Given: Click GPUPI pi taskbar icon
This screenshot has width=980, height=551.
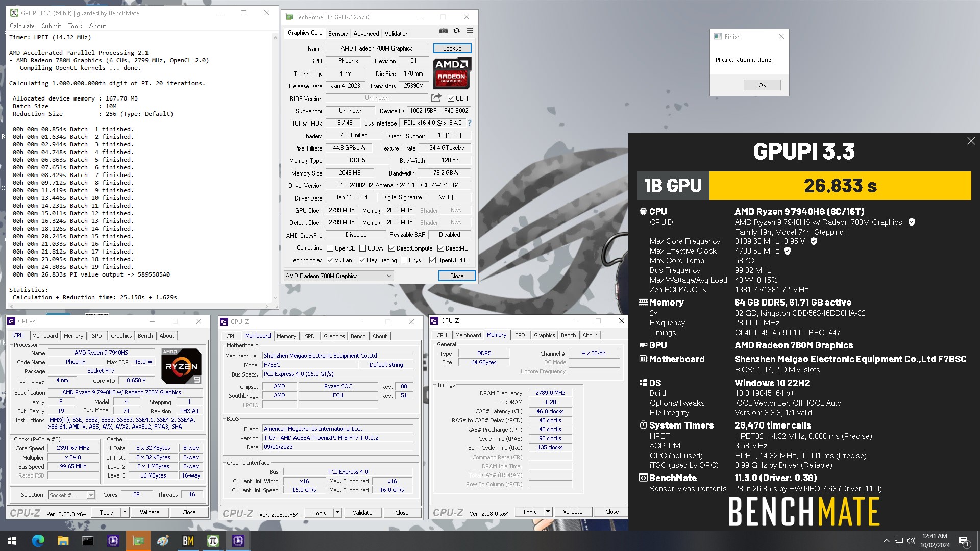Looking at the screenshot, I should [x=213, y=541].
